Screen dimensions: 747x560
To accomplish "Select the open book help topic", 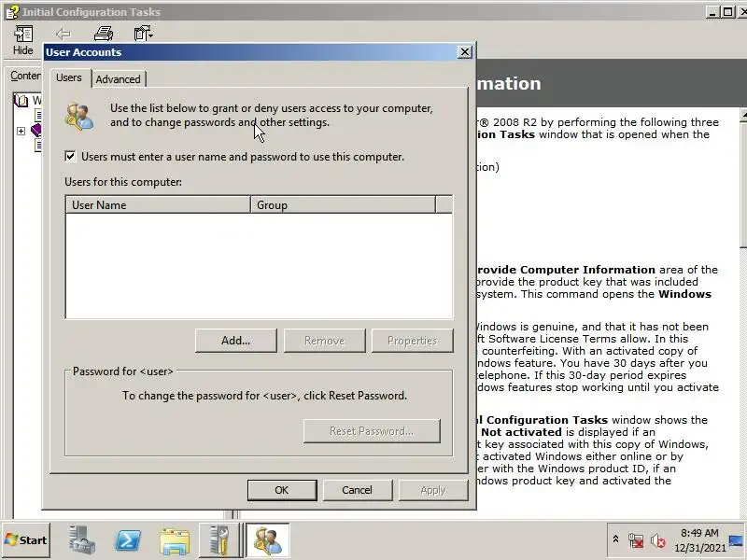I will pos(21,101).
